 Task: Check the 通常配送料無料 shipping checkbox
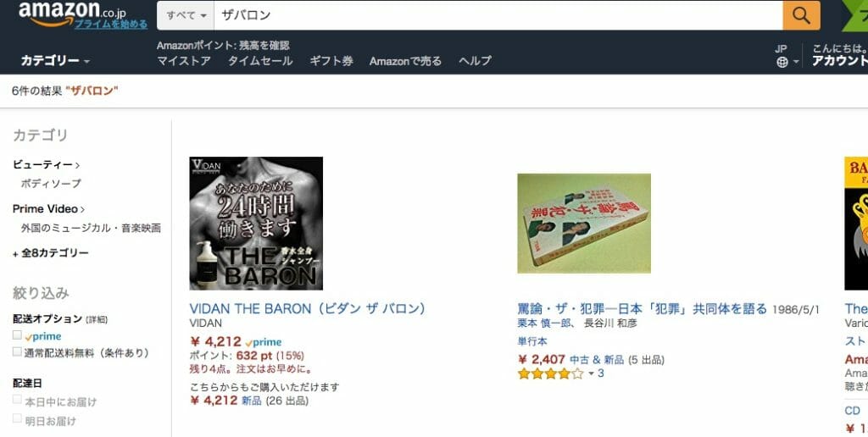[x=17, y=351]
